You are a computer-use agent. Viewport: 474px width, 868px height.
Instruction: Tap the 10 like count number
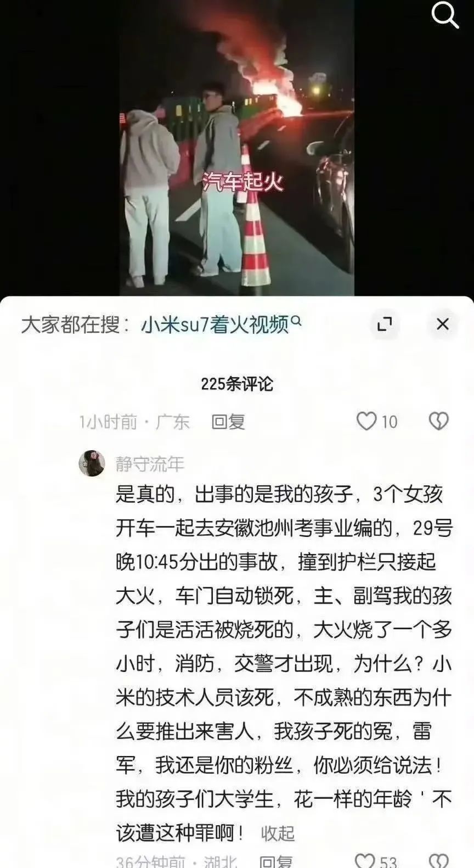[389, 422]
